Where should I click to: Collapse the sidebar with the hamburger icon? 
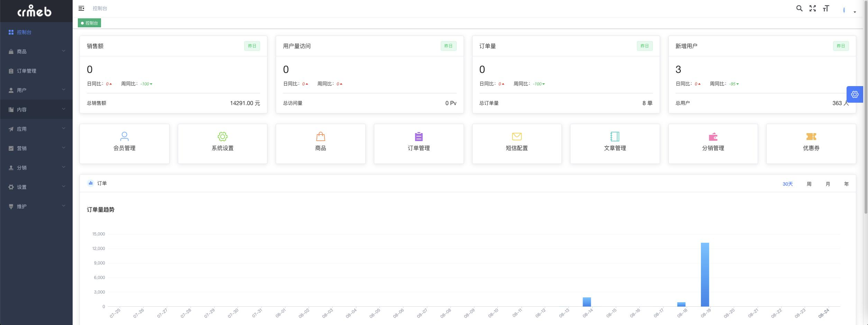pos(81,8)
